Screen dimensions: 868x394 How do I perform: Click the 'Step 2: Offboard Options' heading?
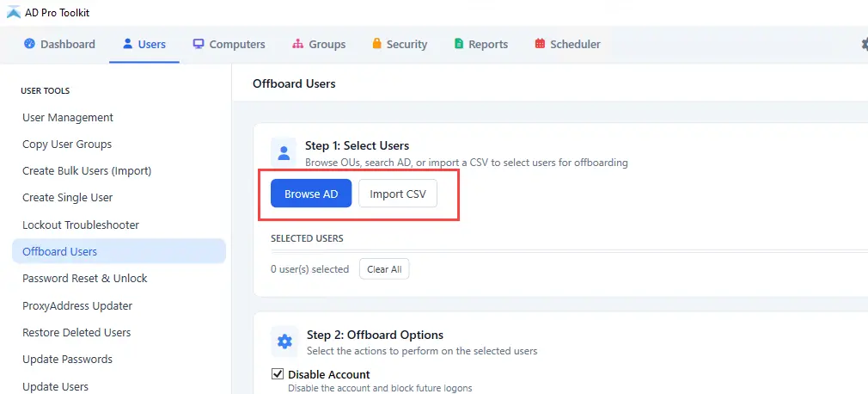375,335
